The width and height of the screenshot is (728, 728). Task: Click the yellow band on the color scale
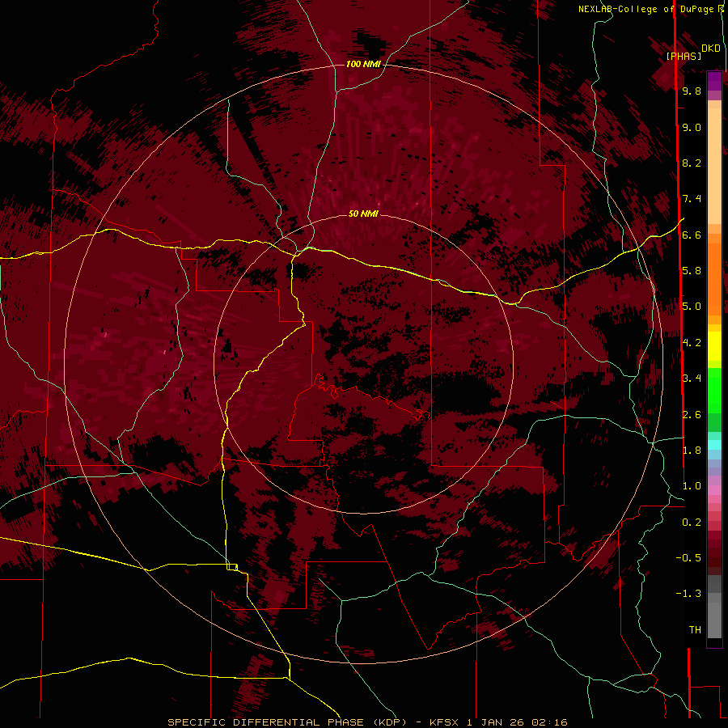pyautogui.click(x=714, y=346)
